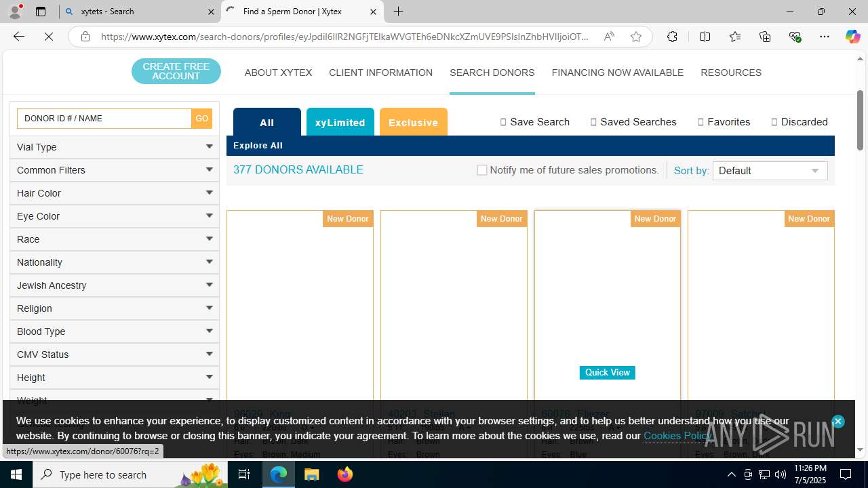868x488 pixels.
Task: Go back to the previous page
Action: pyautogui.click(x=19, y=37)
